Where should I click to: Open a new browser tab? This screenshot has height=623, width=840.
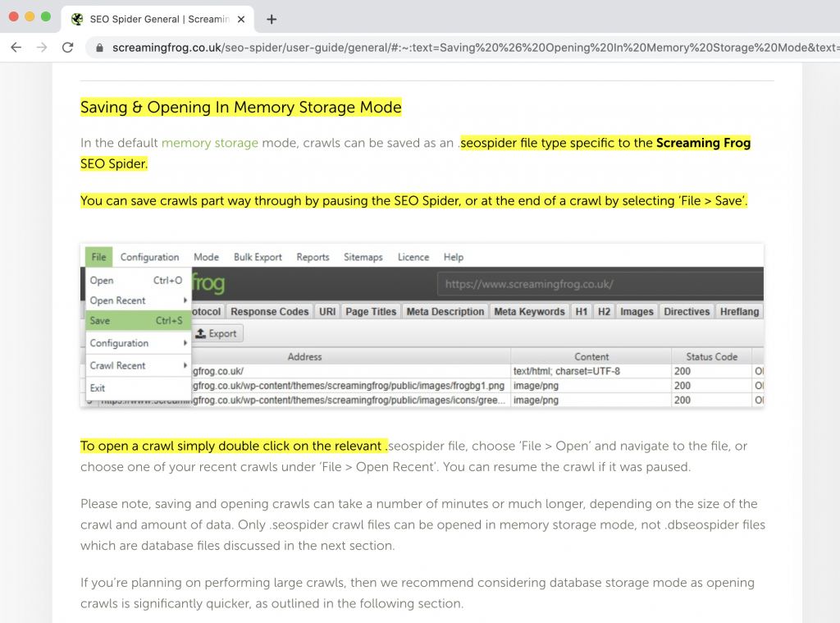(272, 19)
